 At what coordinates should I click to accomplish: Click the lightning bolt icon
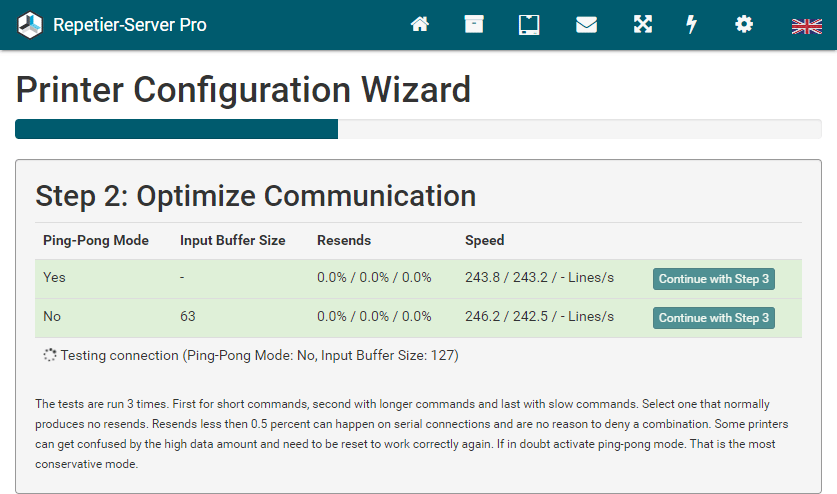691,25
